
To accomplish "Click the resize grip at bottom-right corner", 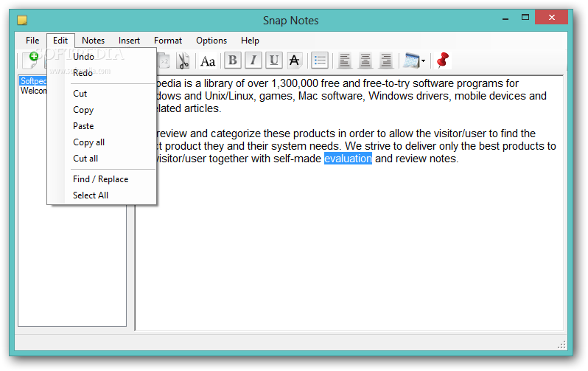I will [561, 344].
